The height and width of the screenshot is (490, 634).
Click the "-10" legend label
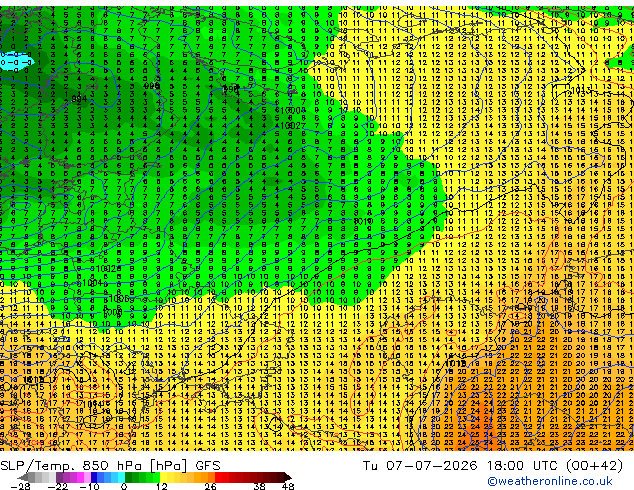pos(89,486)
